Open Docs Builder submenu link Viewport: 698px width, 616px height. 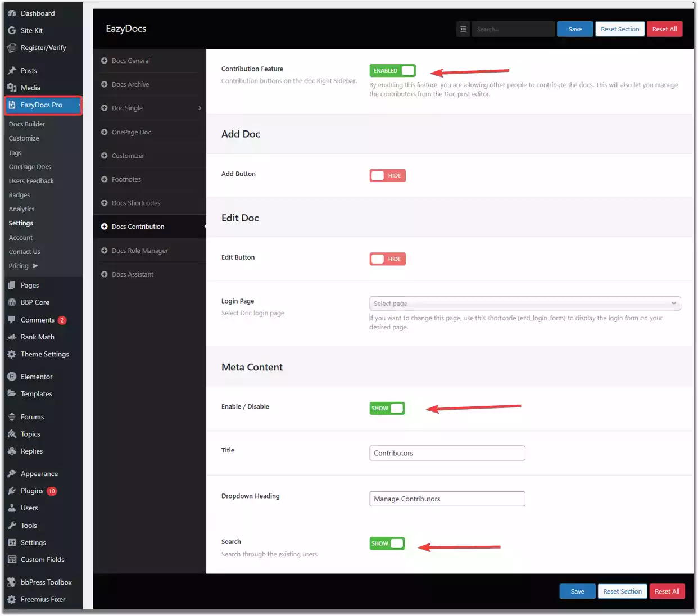pos(27,124)
